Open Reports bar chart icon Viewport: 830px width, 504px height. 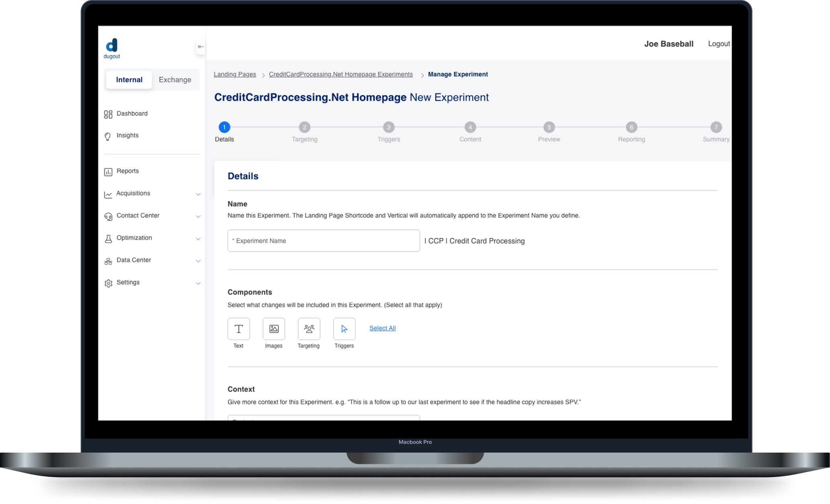click(x=108, y=172)
